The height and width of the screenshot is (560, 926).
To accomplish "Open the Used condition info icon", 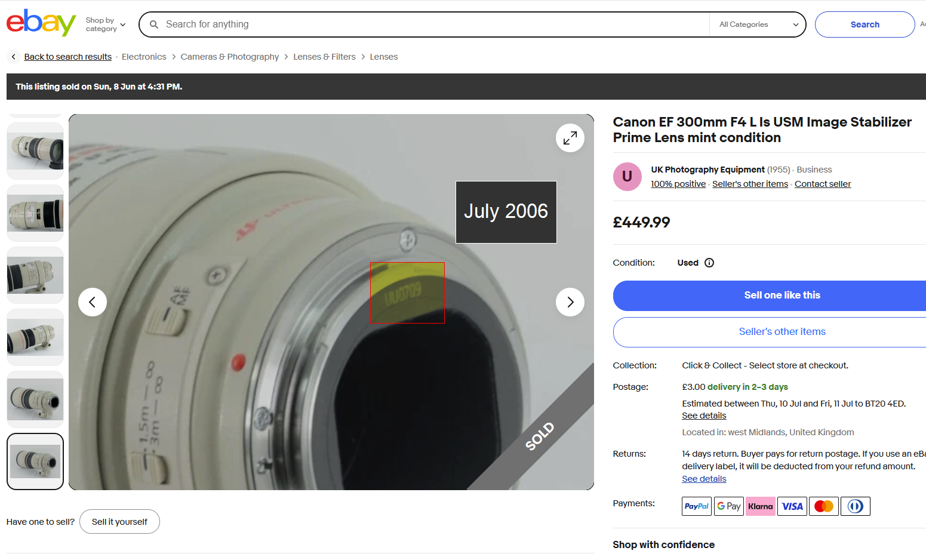I will [709, 263].
